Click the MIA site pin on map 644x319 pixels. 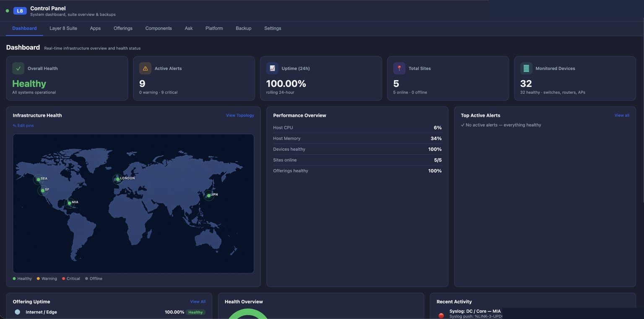point(69,203)
